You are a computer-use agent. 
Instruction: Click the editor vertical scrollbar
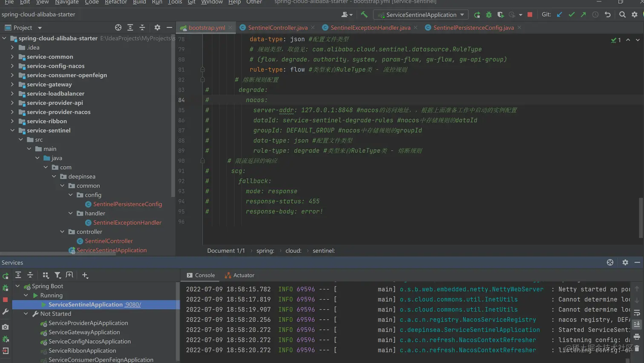[641, 218]
